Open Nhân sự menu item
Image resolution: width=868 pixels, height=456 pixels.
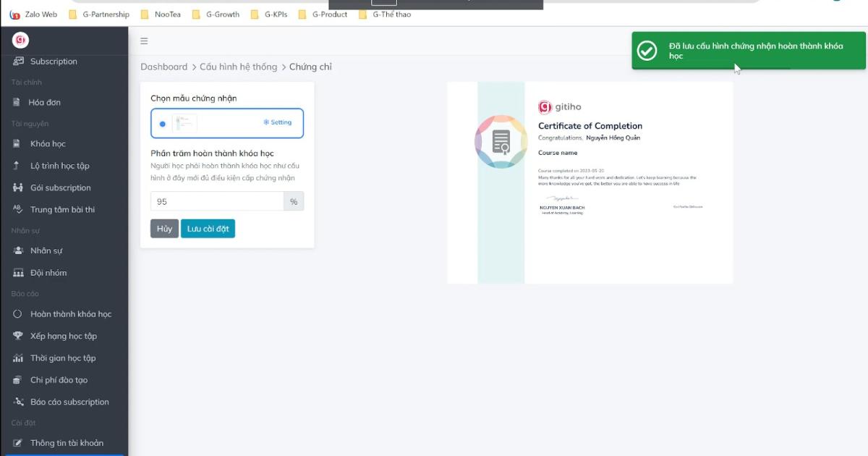click(46, 250)
